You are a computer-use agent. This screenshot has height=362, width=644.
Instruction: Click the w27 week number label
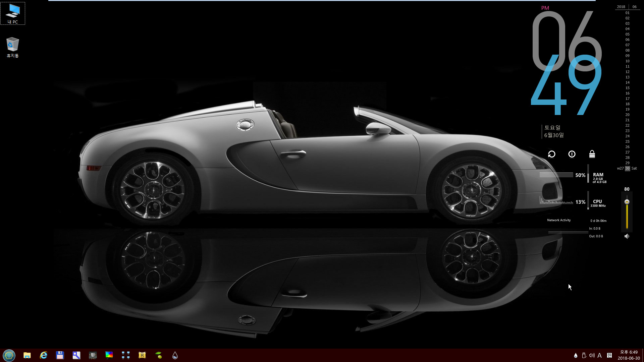tap(620, 168)
